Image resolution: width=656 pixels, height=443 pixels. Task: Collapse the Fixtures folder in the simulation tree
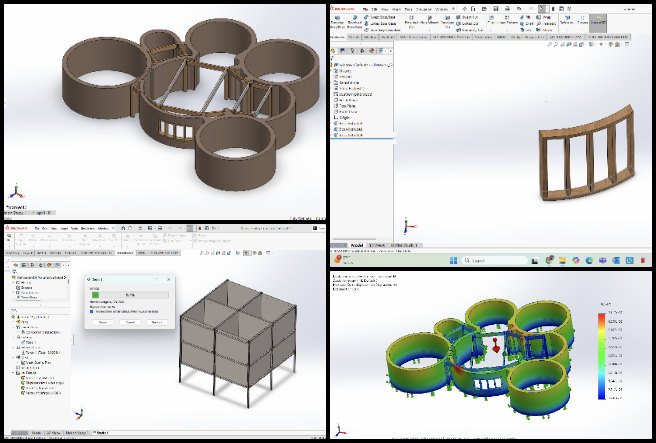pyautogui.click(x=13, y=337)
